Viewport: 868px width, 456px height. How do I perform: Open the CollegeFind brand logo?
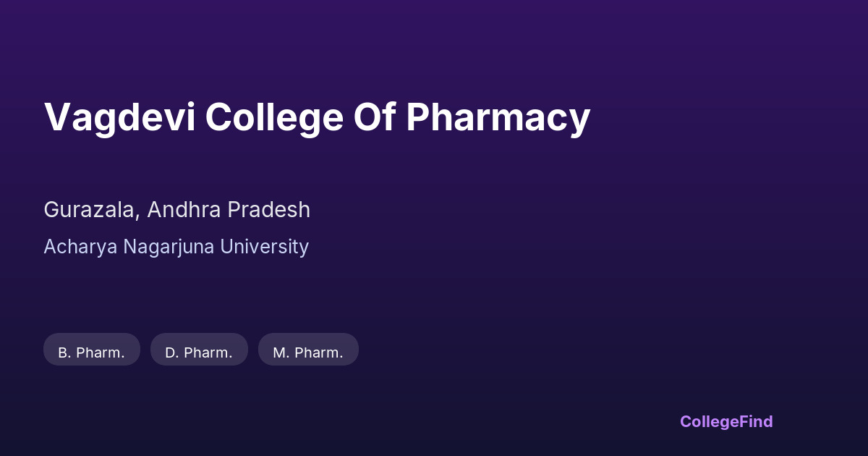point(726,421)
